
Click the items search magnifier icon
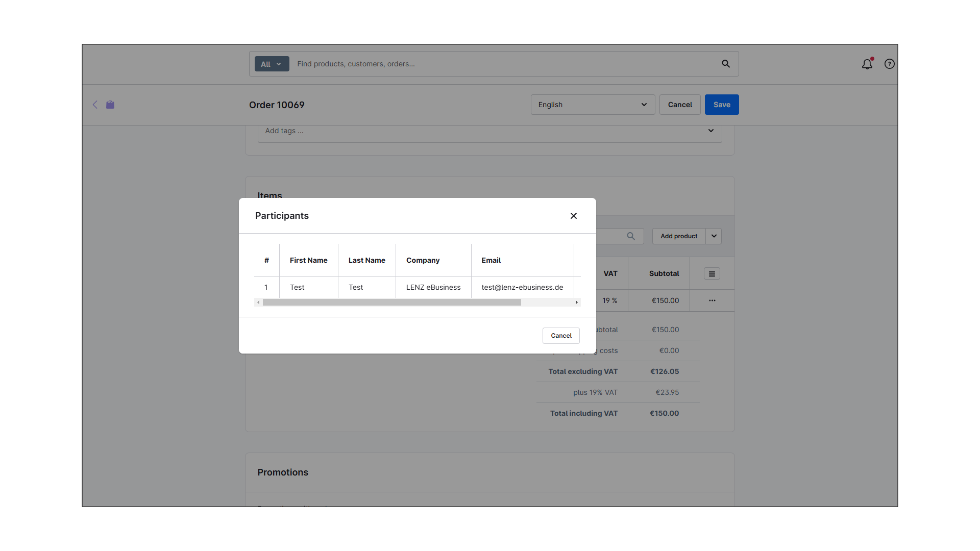(x=631, y=236)
